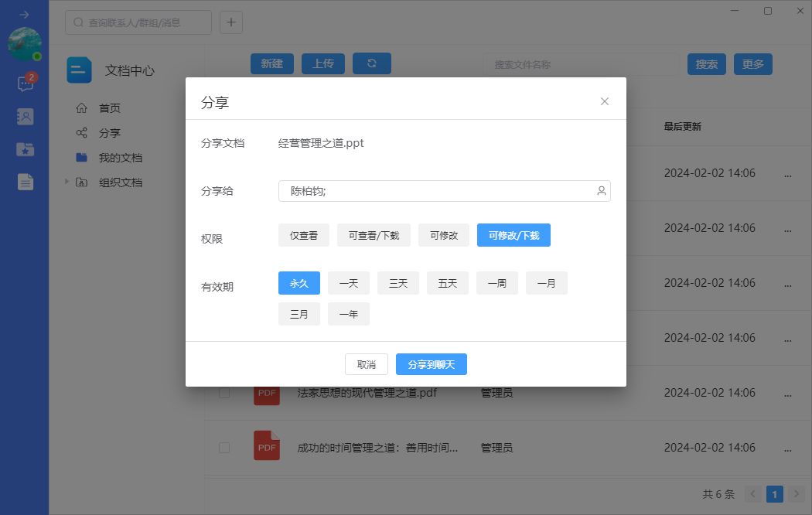
Task: Open the contacts icon in sidebar
Action: coord(25,117)
